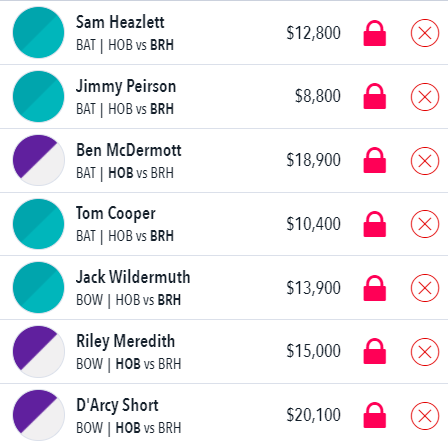Open Ben McDermott's player profile
The width and height of the screenshot is (448, 447).
(129, 150)
